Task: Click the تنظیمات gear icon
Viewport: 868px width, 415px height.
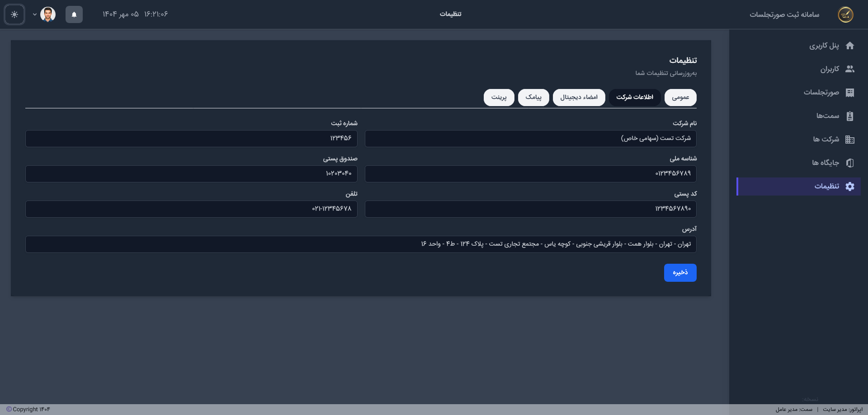Action: [x=849, y=187]
